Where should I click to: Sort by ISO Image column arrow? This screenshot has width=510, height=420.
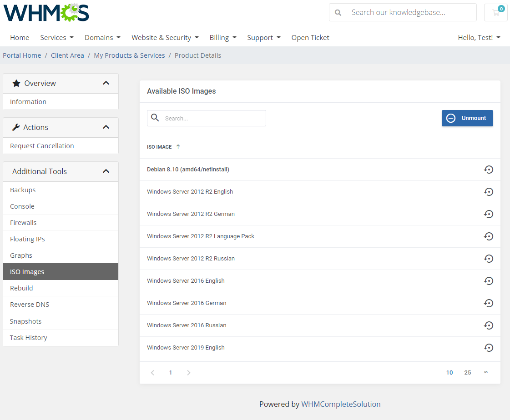click(x=178, y=147)
